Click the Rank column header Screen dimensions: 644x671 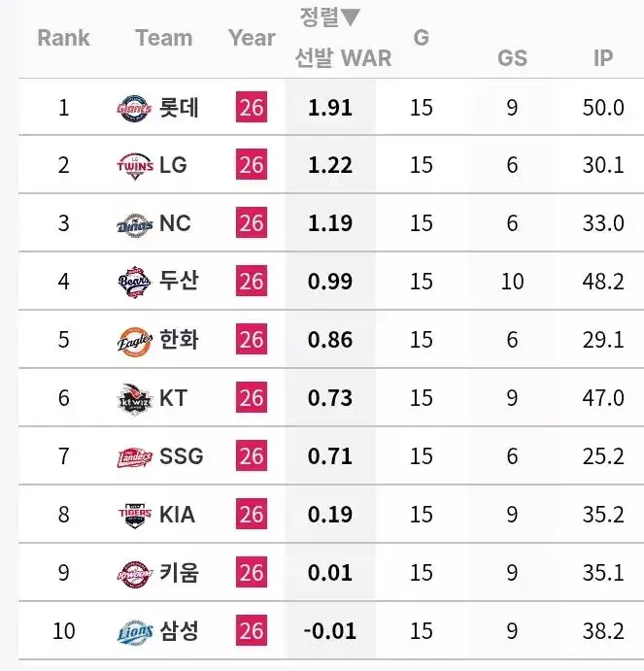click(x=63, y=38)
